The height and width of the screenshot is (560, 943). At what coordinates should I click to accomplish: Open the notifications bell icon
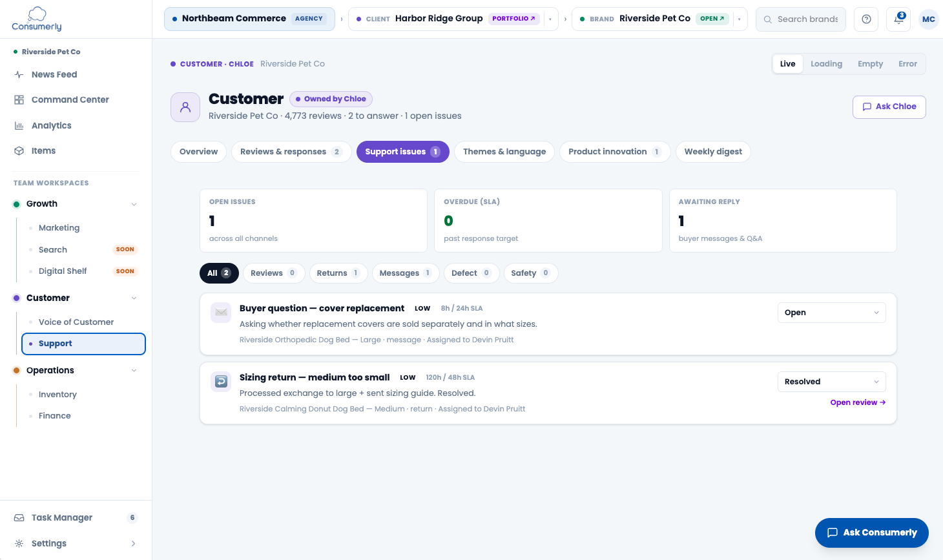898,19
